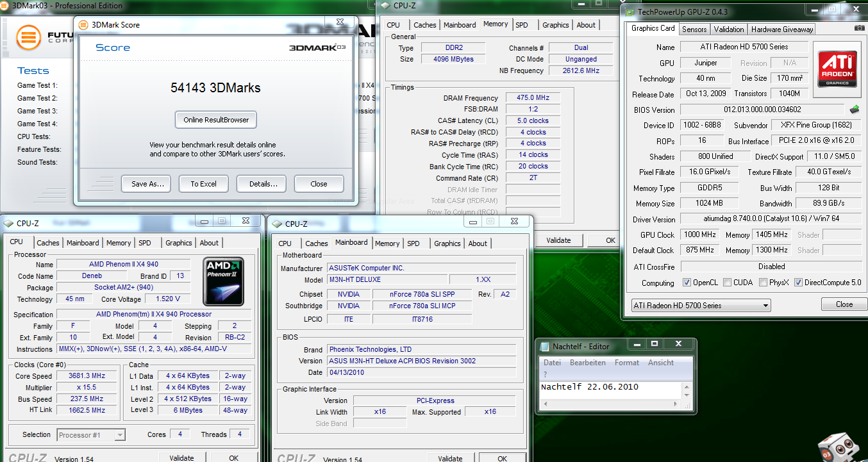Click the 3DMark Score window title icon

(x=83, y=25)
